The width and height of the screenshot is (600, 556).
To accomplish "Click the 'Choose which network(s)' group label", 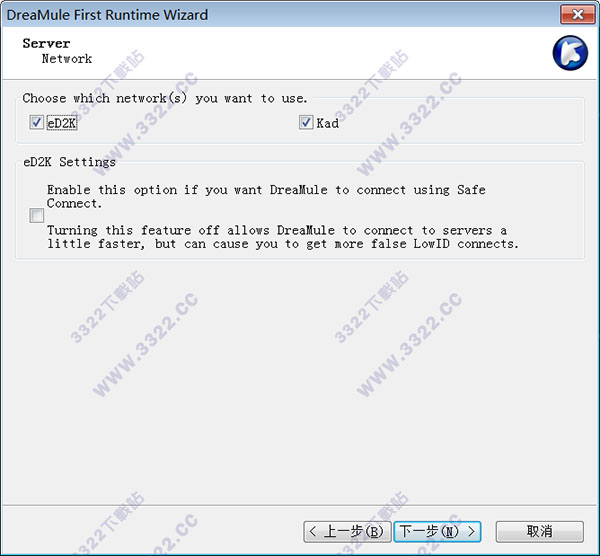I will pos(165,98).
